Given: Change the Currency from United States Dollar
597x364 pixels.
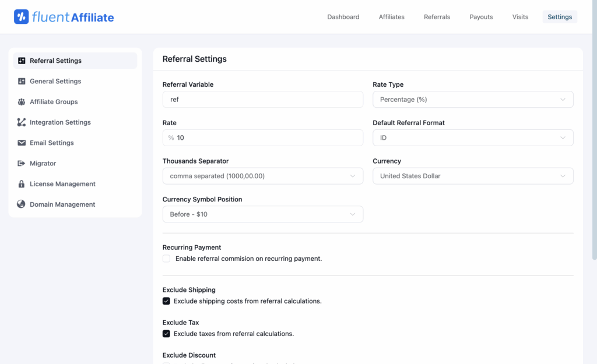Looking at the screenshot, I should 472,175.
